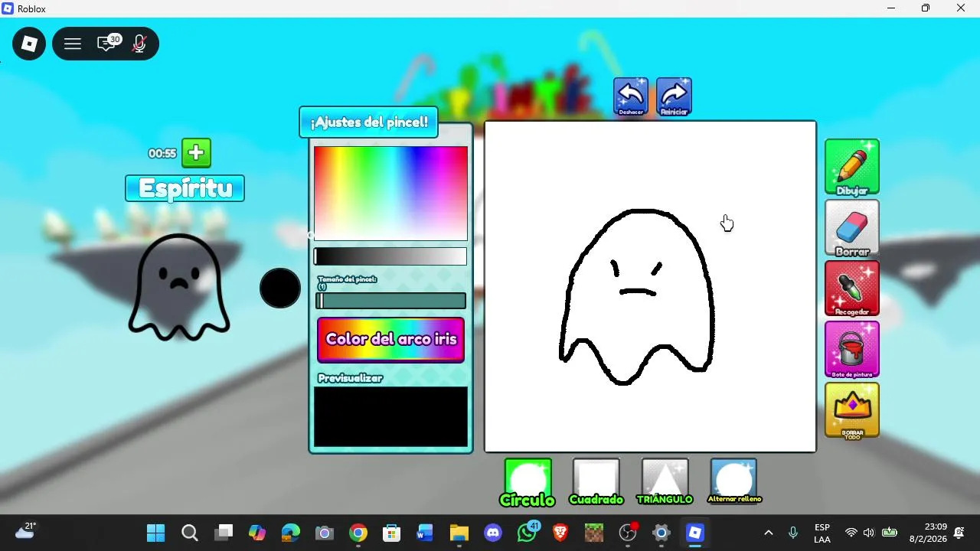Toggle Alternar relleno fill option
Viewport: 980px width, 551px height.
pyautogui.click(x=733, y=481)
